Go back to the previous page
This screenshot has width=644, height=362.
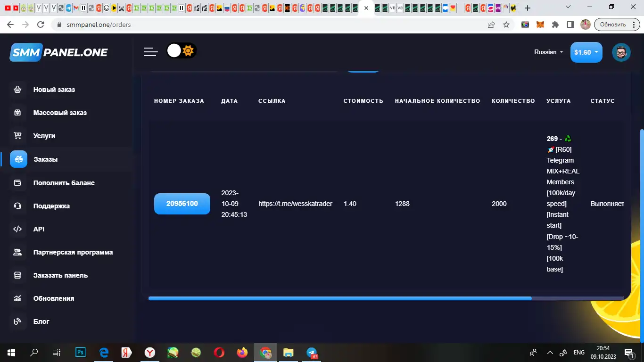click(x=10, y=25)
